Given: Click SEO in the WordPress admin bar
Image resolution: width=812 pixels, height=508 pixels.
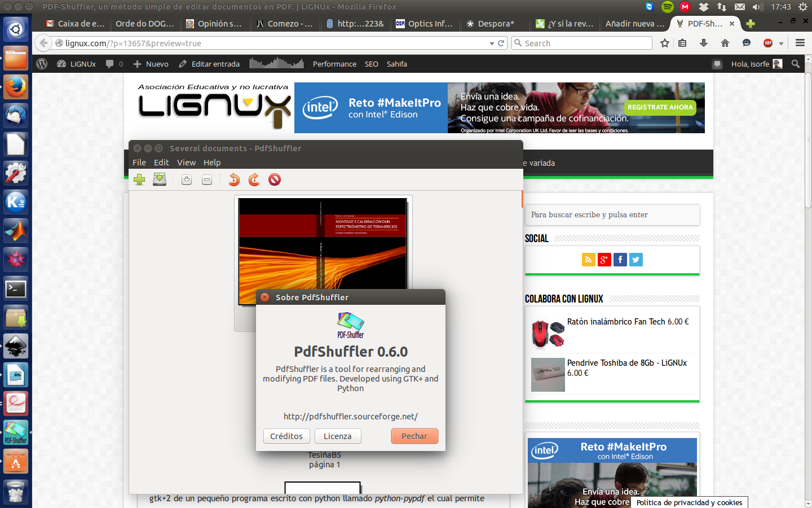Looking at the screenshot, I should pyautogui.click(x=372, y=64).
